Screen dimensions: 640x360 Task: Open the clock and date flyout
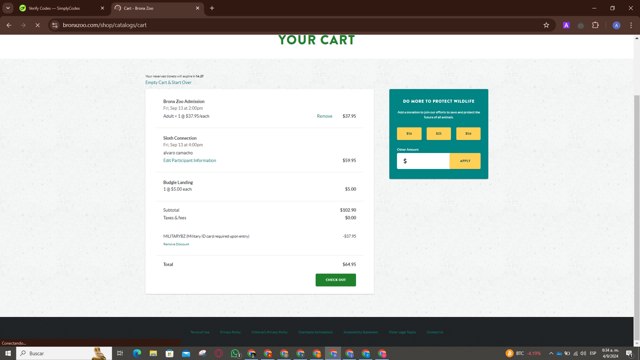[x=610, y=353]
